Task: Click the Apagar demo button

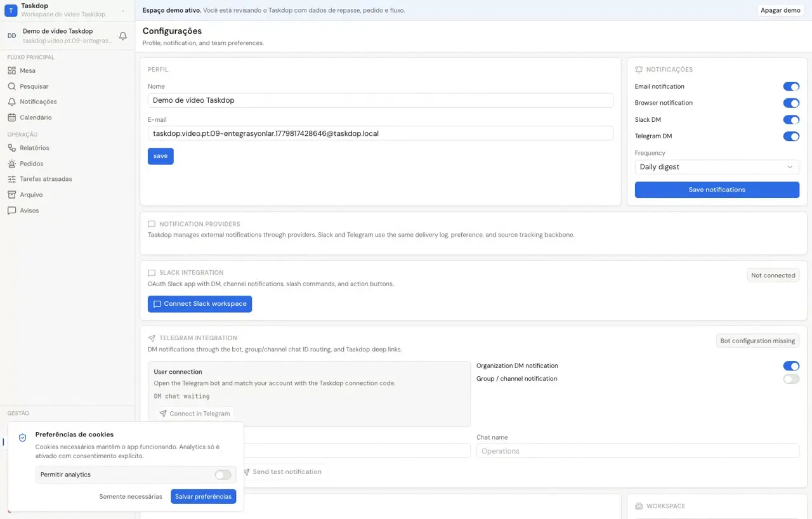Action: (780, 10)
